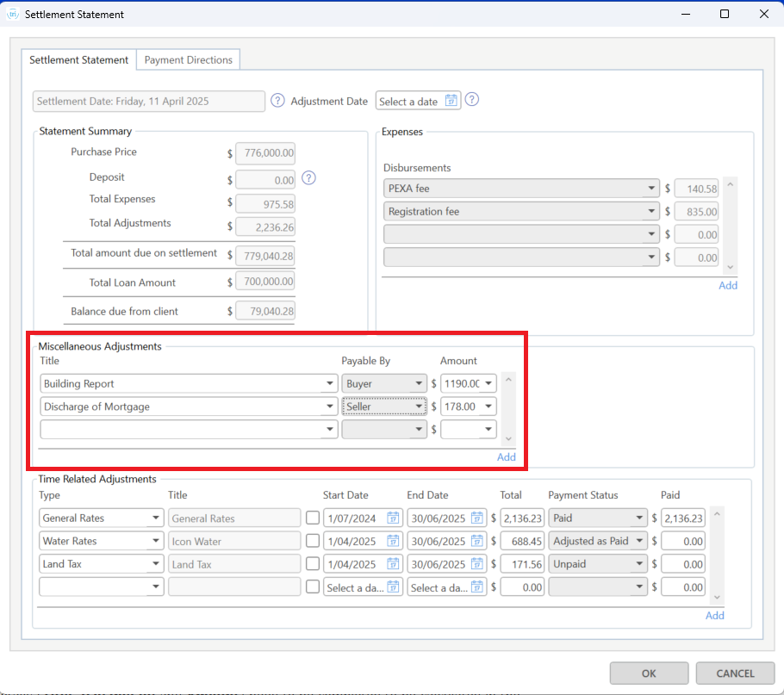Screen dimensions: 784x695
Task: Open calendar for General Rates end date
Action: (x=477, y=518)
